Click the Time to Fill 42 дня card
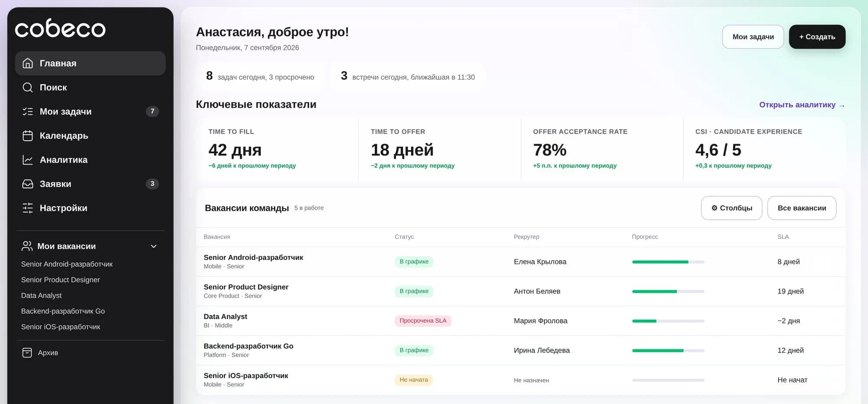The image size is (868, 404). point(277,149)
